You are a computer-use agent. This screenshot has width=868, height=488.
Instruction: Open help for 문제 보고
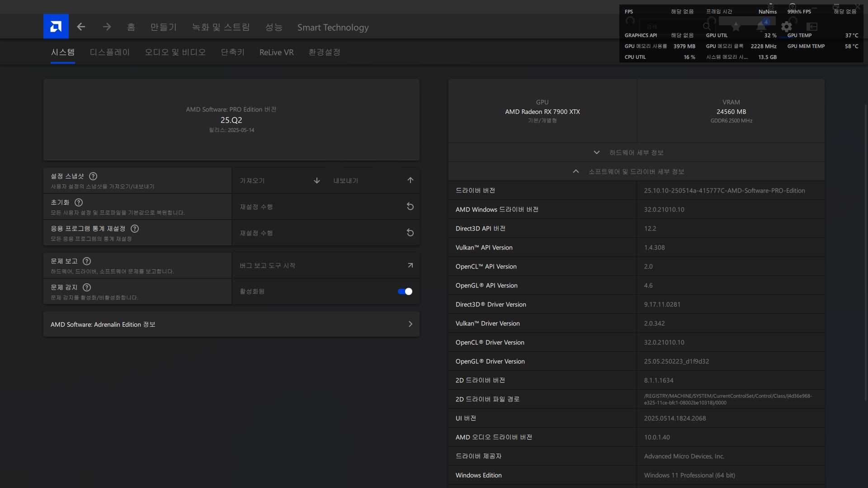coord(87,261)
